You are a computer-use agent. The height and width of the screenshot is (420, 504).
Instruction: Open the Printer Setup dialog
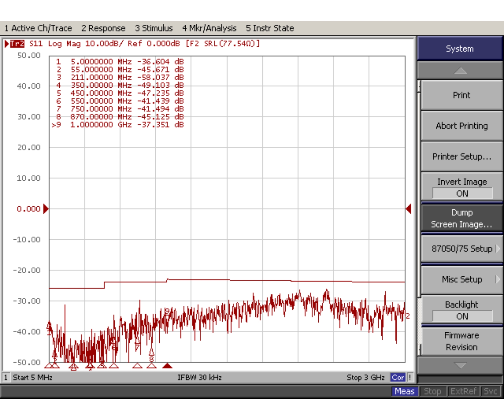462,157
